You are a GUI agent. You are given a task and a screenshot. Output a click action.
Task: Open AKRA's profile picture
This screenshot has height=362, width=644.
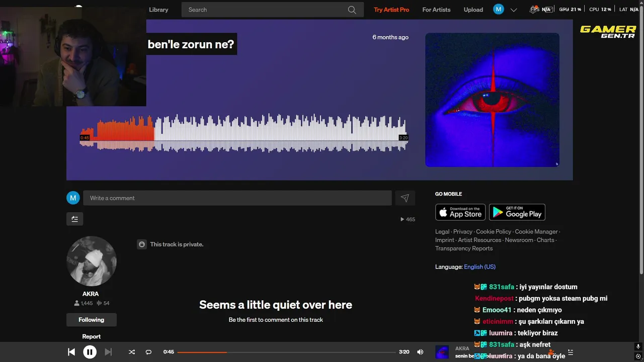tap(92, 261)
